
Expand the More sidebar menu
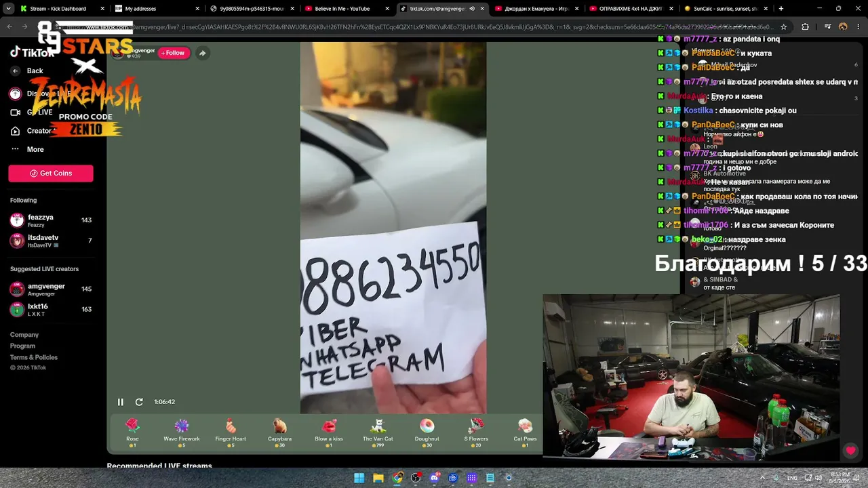(27, 149)
